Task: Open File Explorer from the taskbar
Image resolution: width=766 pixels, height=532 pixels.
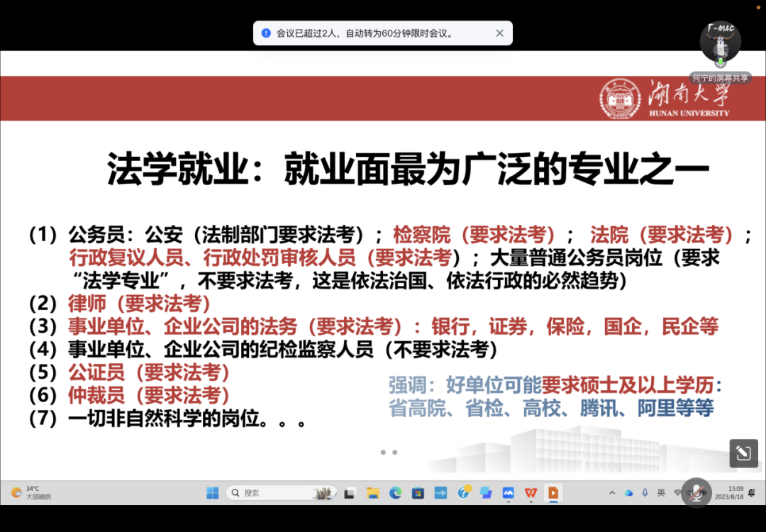Action: coord(373,493)
